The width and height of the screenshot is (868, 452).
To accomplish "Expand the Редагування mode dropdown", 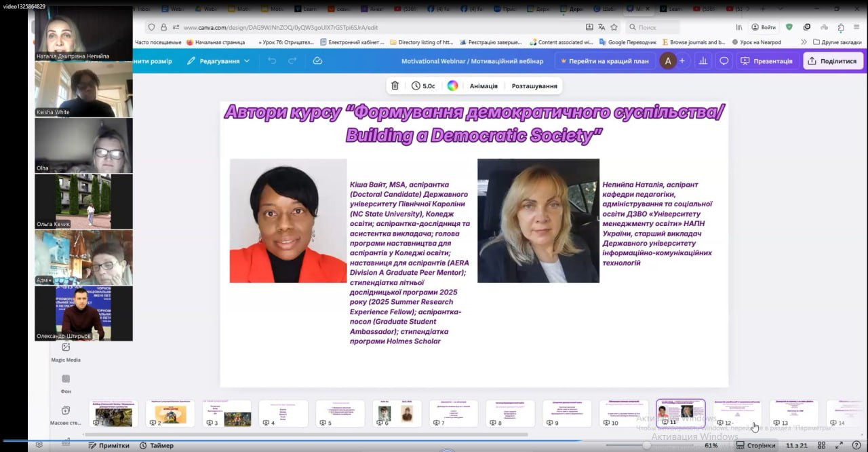I will (218, 61).
